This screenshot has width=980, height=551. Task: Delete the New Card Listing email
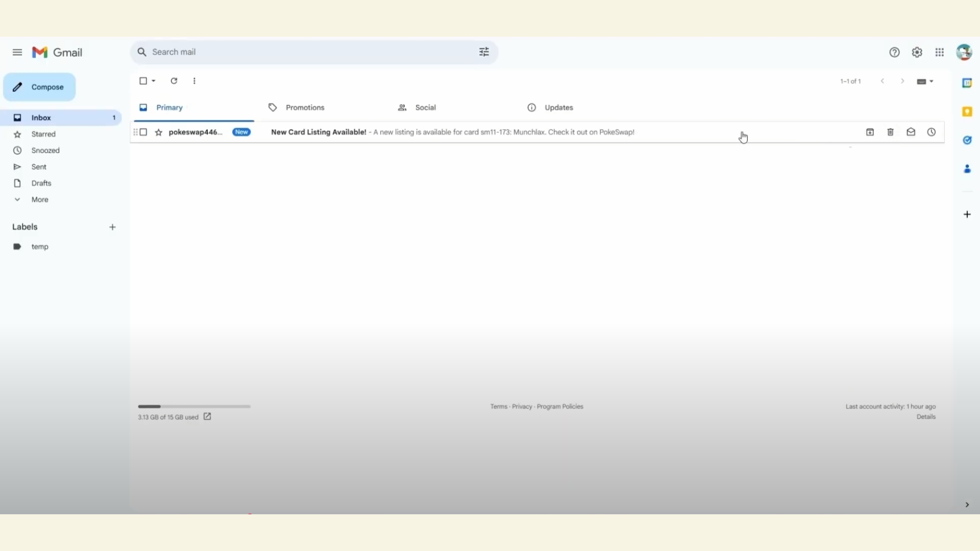[x=890, y=132]
